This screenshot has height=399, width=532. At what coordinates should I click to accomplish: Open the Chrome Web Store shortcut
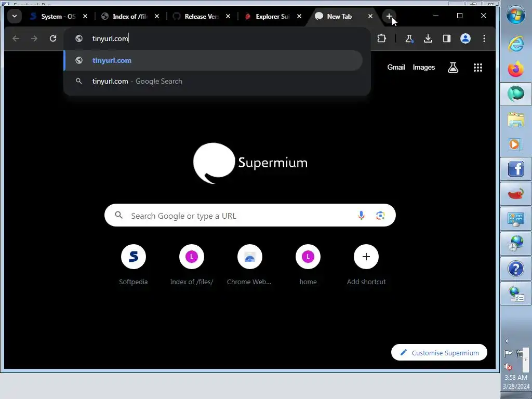point(250,264)
